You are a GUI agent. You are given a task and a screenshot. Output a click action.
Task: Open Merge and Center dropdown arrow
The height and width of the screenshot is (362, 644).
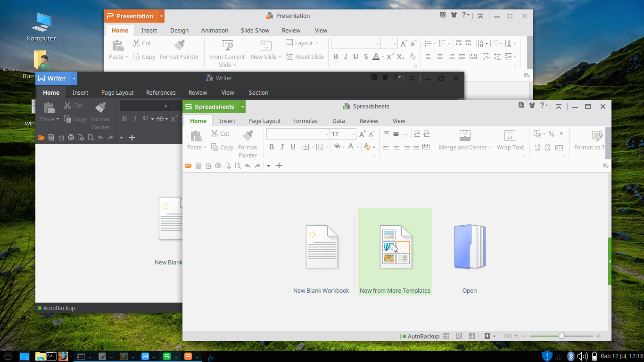coord(491,148)
